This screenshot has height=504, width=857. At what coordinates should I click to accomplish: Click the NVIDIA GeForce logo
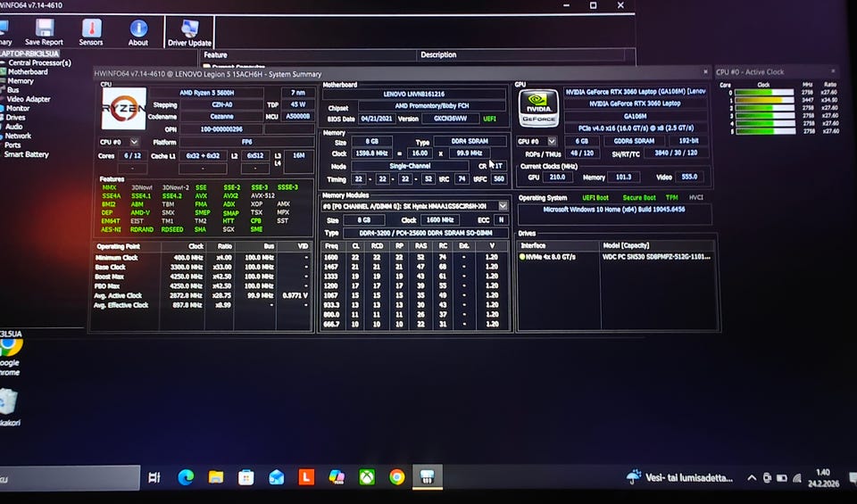538,108
